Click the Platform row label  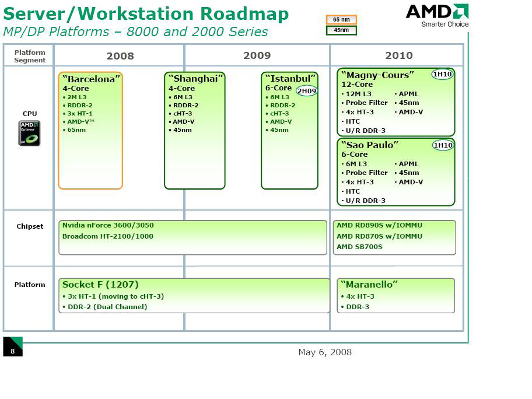click(30, 285)
